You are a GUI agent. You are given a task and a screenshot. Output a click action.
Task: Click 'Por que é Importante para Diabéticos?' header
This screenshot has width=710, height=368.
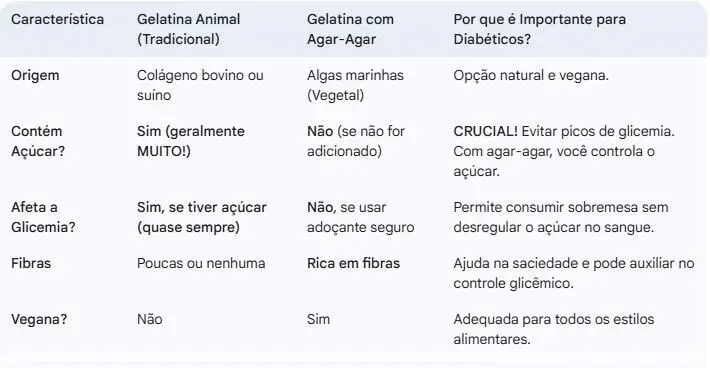pyautogui.click(x=540, y=29)
